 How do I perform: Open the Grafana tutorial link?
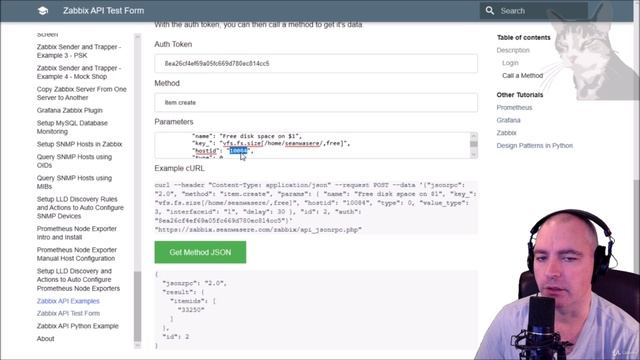pos(509,120)
